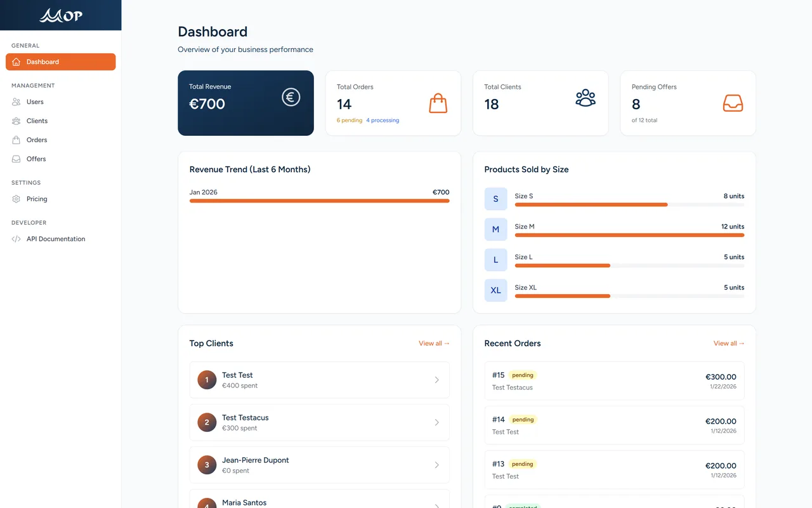Click the Size S badge
This screenshot has height=508, width=812.
pos(496,199)
